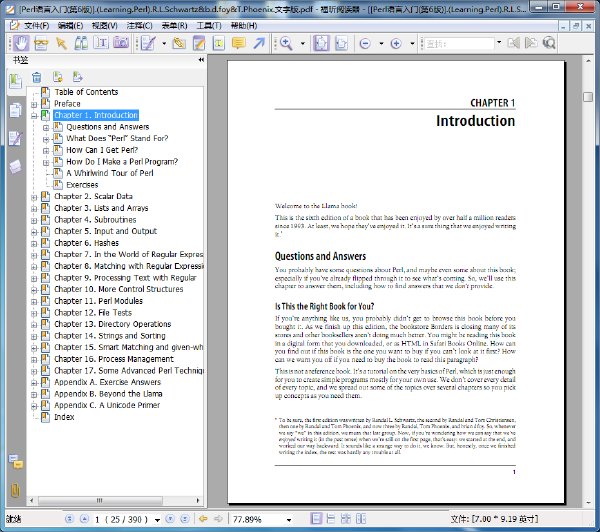Open Chapter 6. Hashes bookmark
The height and width of the screenshot is (532, 600).
pos(86,243)
